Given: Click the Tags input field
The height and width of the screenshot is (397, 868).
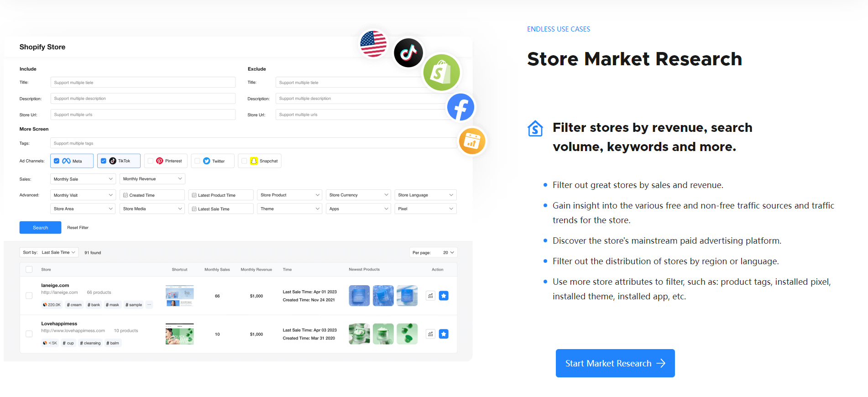Looking at the screenshot, I should click(253, 143).
